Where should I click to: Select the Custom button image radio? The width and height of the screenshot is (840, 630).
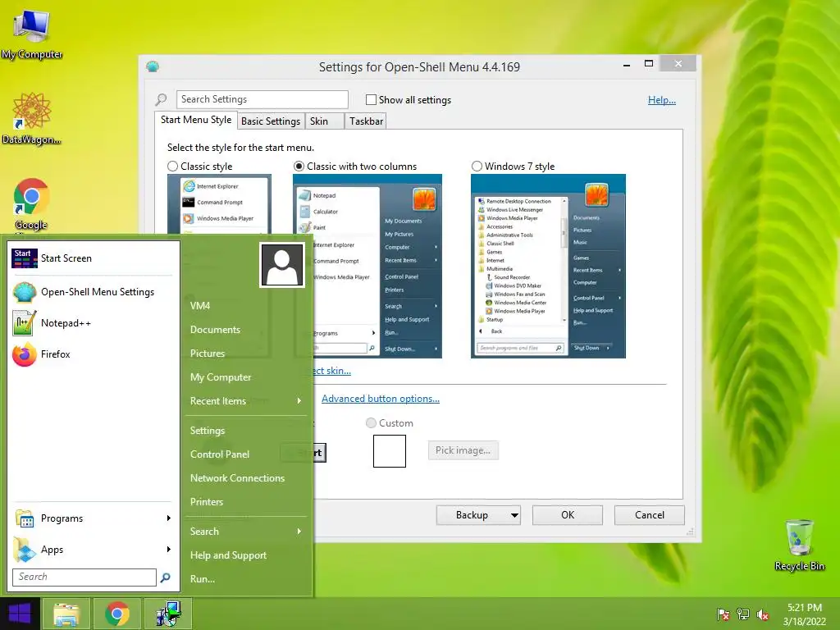(371, 423)
